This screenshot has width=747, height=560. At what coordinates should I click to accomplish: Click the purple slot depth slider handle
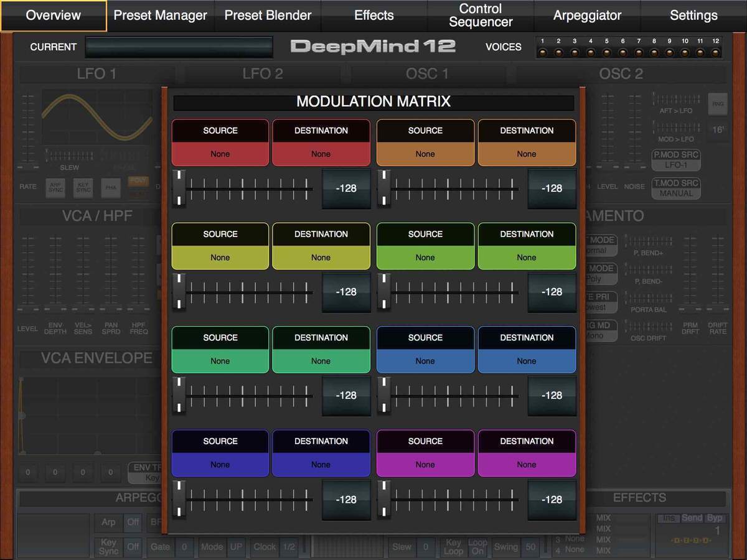point(384,499)
